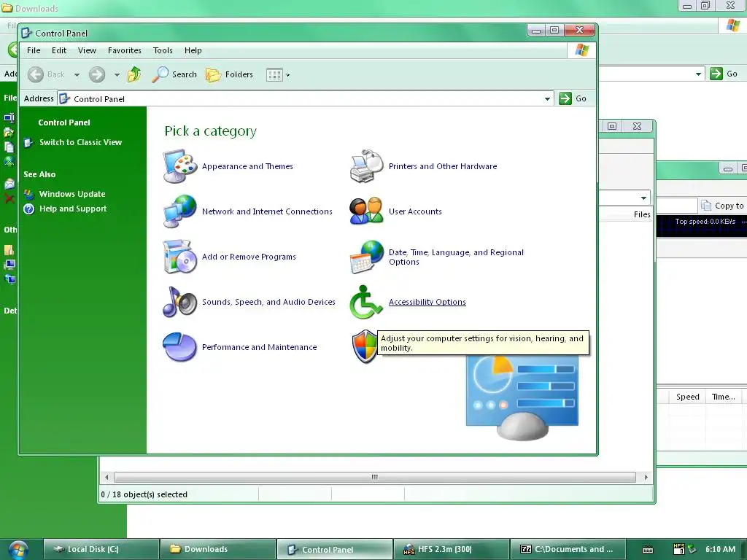
Task: Expand dropdown in middle background window
Action: point(643,198)
